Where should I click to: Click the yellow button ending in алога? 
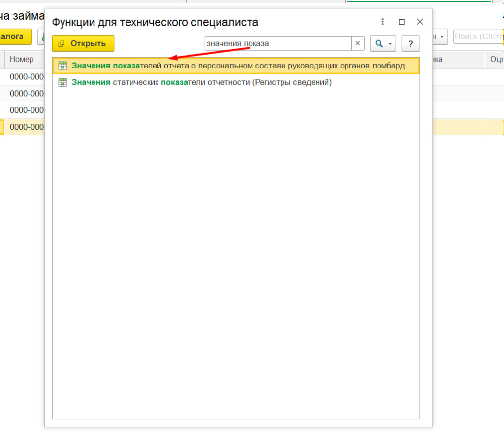pyautogui.click(x=15, y=36)
